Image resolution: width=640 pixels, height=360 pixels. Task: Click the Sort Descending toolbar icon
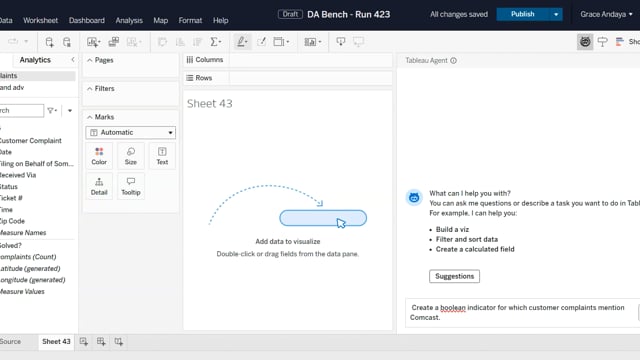click(198, 42)
